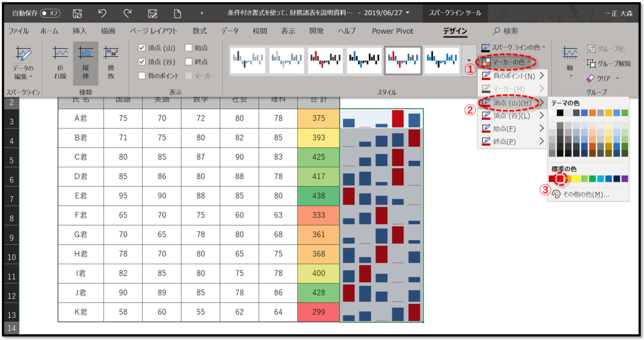Click the sparkline cell in A君 row
The height and width of the screenshot is (340, 644).
pos(382,119)
